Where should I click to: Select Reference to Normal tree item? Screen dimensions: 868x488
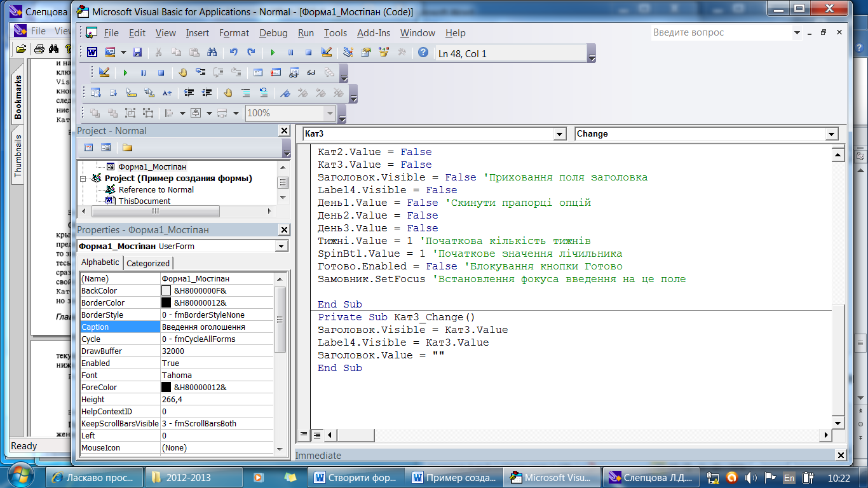coord(156,189)
